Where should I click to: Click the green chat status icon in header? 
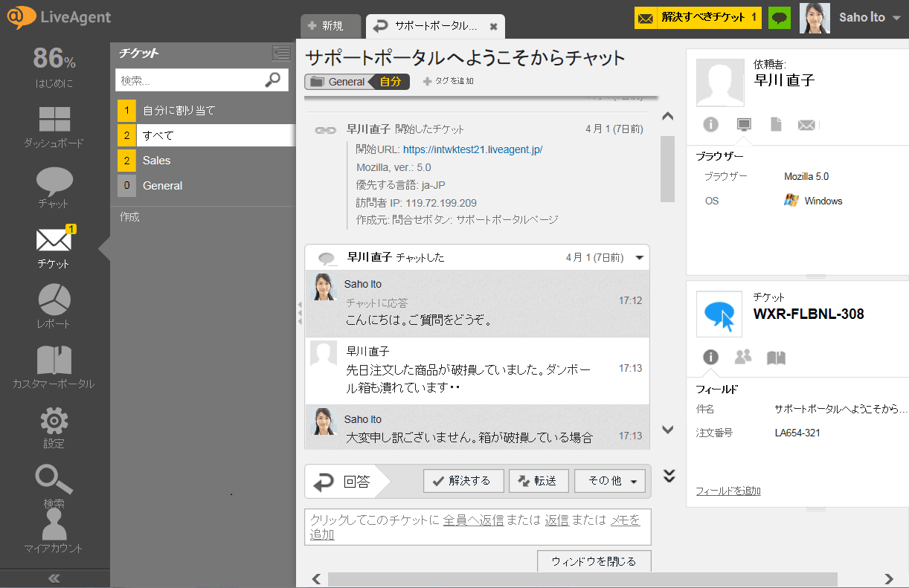[x=779, y=17]
